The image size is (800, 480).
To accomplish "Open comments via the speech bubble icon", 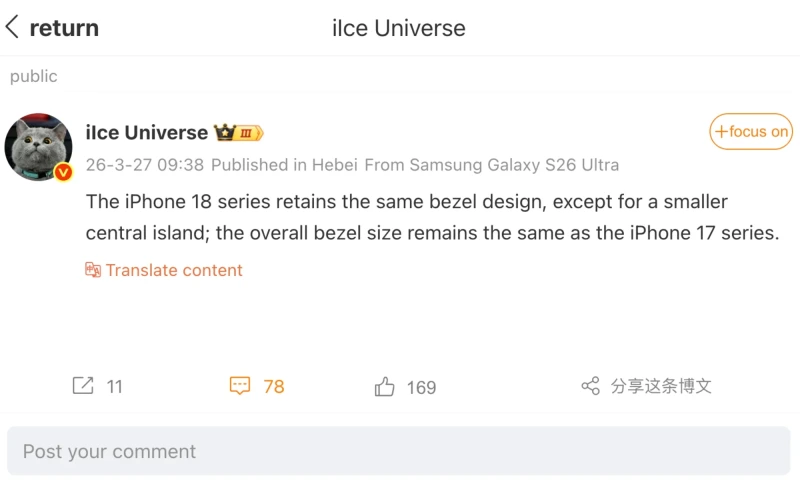I will click(240, 386).
